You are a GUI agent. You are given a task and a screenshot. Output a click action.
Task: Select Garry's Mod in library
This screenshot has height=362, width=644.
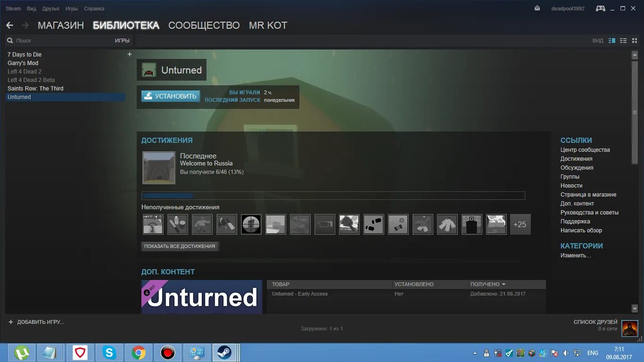pyautogui.click(x=23, y=63)
